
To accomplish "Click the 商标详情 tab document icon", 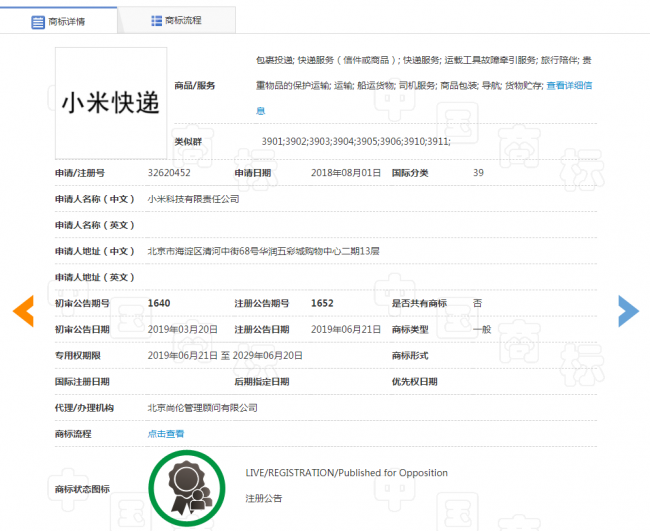I will [x=38, y=22].
